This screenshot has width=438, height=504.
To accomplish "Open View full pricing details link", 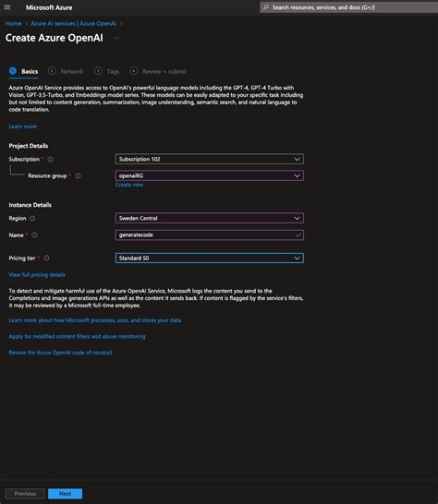I will coord(37,275).
